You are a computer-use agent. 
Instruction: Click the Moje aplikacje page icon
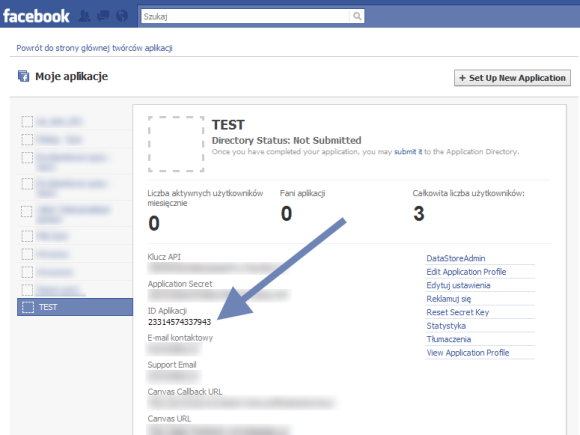23,76
